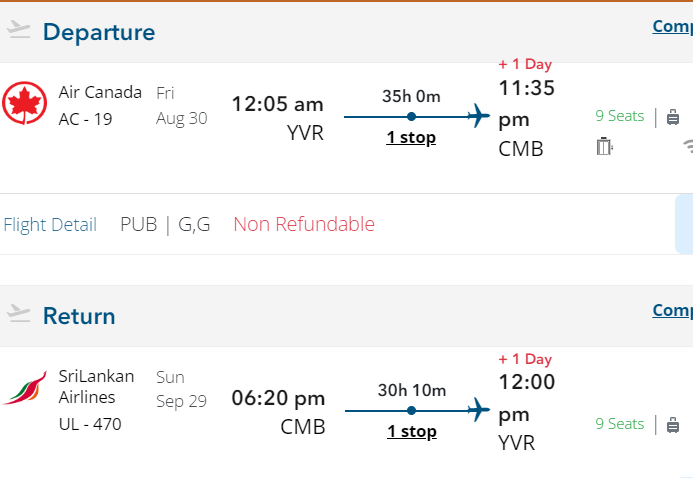Click the Wi-Fi amenity icon

[x=687, y=147]
